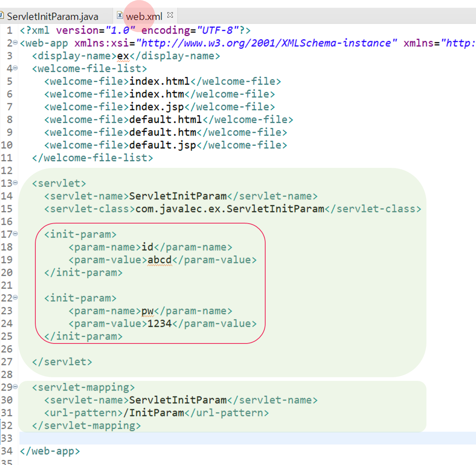The image size is (476, 465).
Task: Switch to the ServletInitParam.java tab
Action: tap(52, 16)
